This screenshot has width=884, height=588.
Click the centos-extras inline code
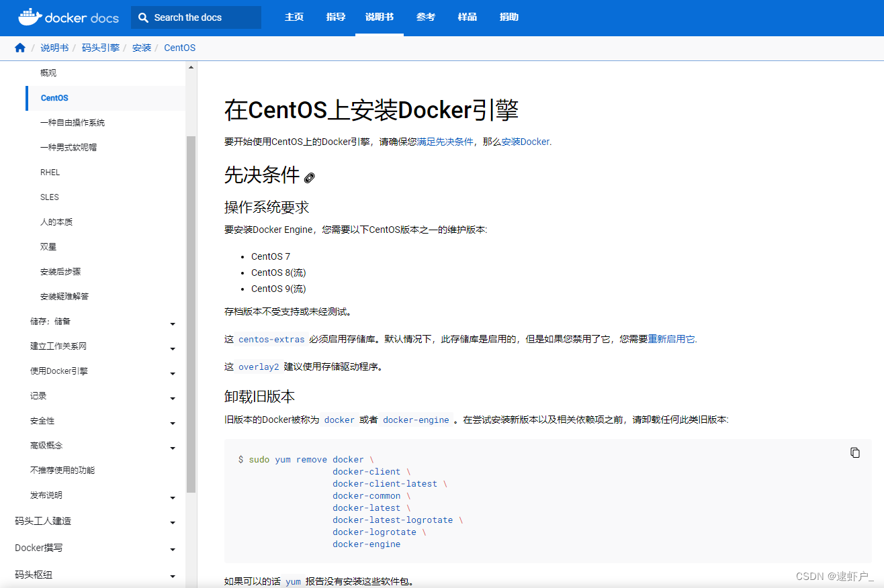[x=272, y=340]
